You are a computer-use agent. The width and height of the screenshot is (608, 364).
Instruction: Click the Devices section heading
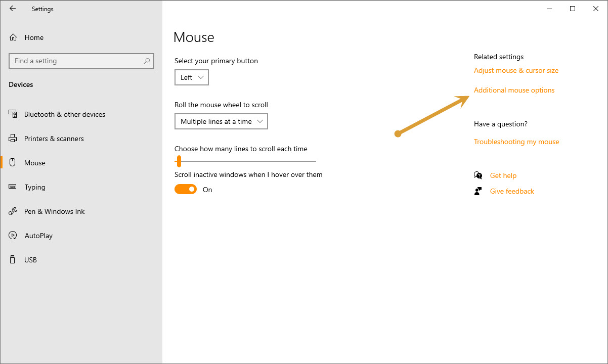pos(21,84)
